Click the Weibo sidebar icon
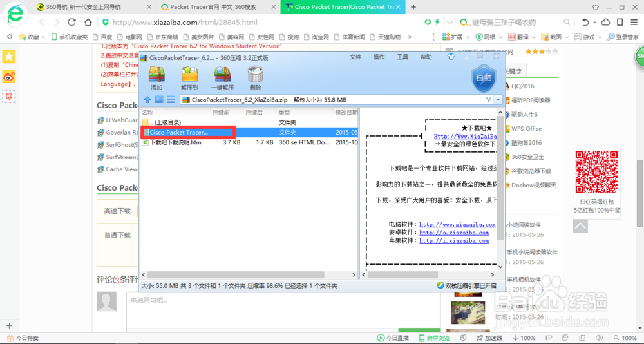The height and width of the screenshot is (344, 644). point(9,77)
